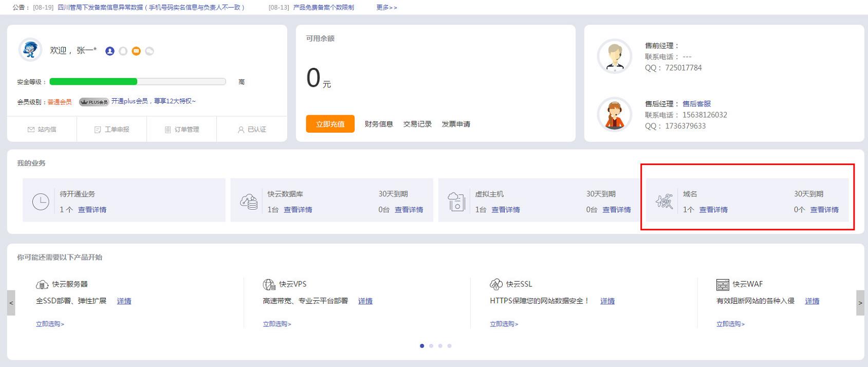Open 站内信 messages tab
This screenshot has width=868, height=367.
tap(42, 130)
